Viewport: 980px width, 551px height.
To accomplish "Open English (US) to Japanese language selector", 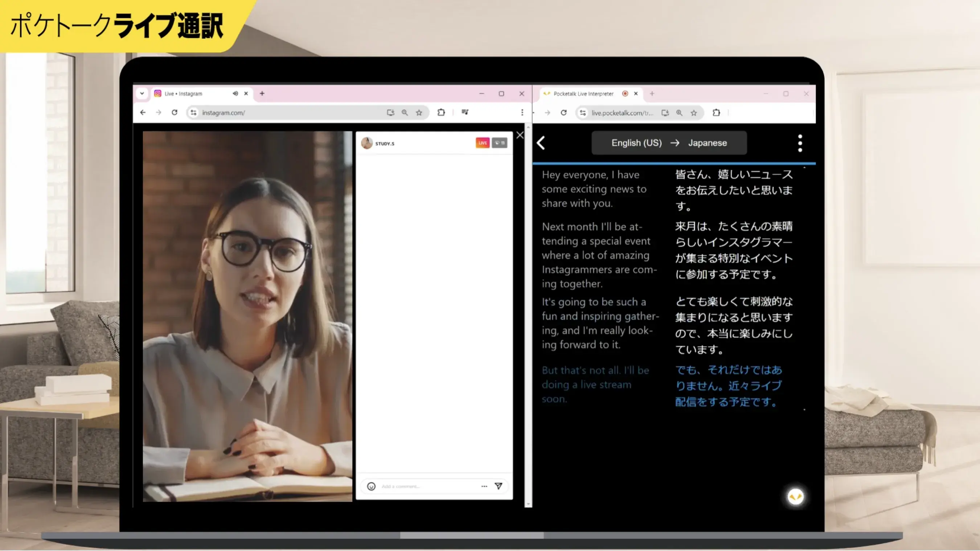I will pos(669,143).
